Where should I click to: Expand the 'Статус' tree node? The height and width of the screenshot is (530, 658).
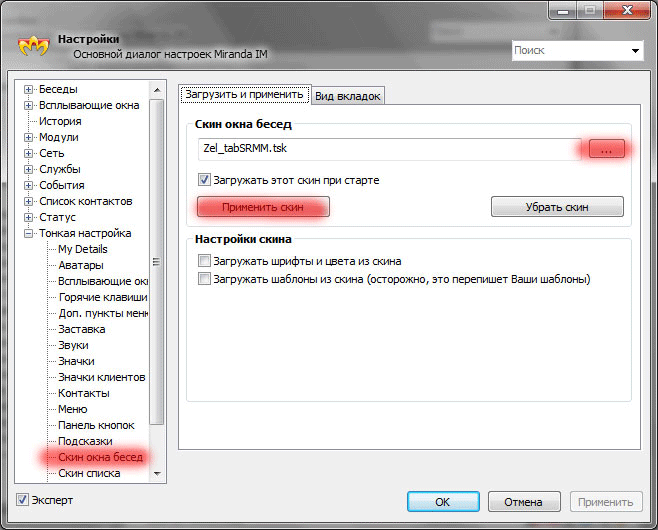pyautogui.click(x=28, y=217)
